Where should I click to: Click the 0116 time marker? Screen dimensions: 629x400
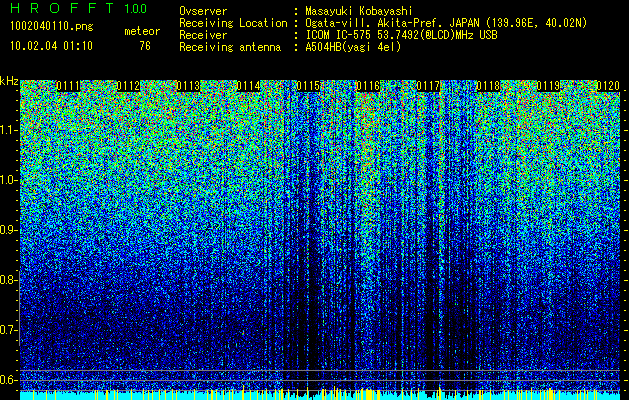tap(368, 86)
